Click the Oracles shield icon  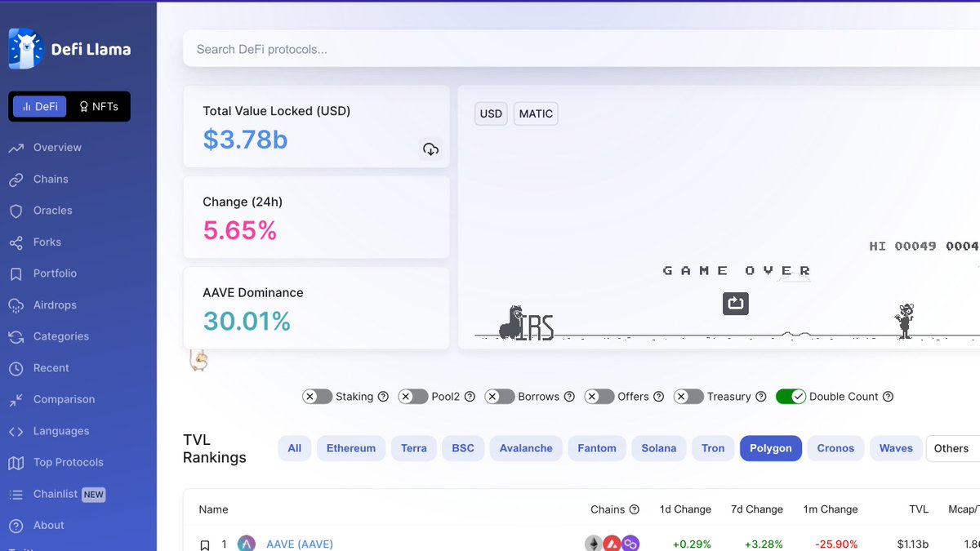[x=16, y=211]
